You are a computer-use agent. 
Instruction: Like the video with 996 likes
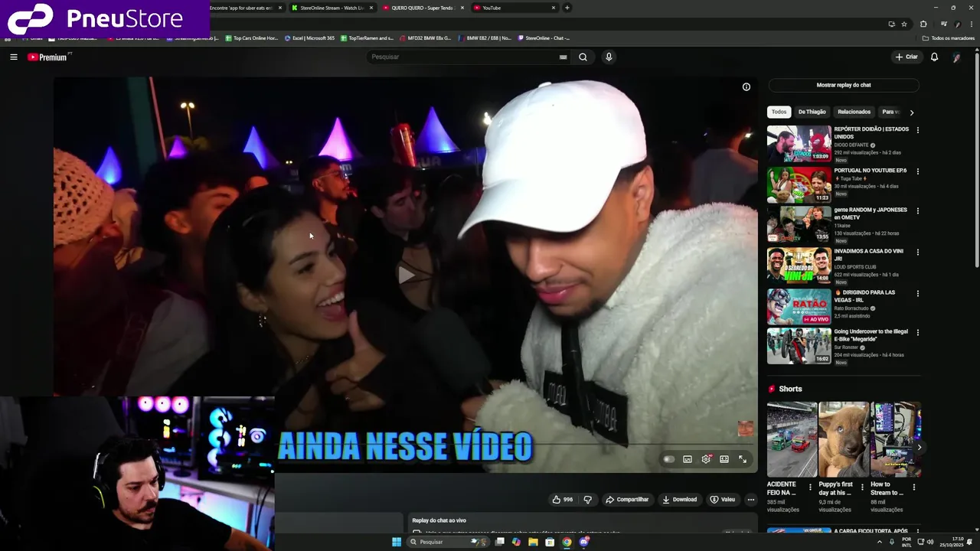tap(563, 499)
